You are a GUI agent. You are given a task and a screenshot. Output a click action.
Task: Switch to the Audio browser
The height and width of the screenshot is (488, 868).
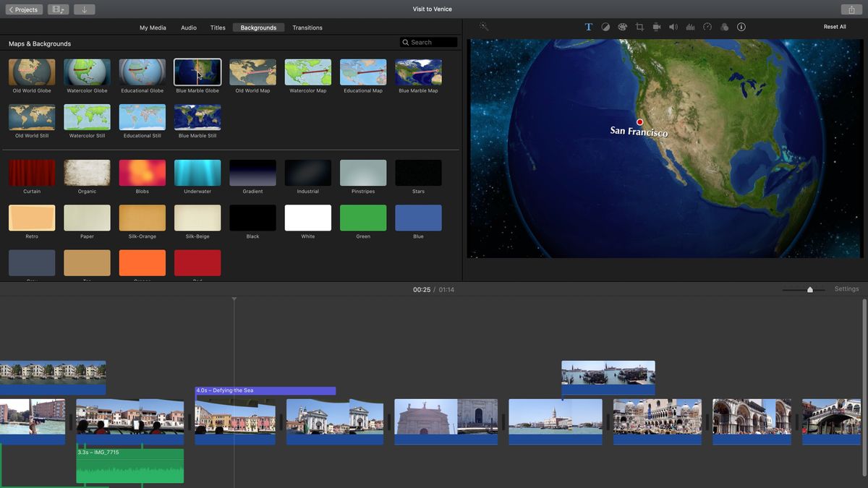189,27
